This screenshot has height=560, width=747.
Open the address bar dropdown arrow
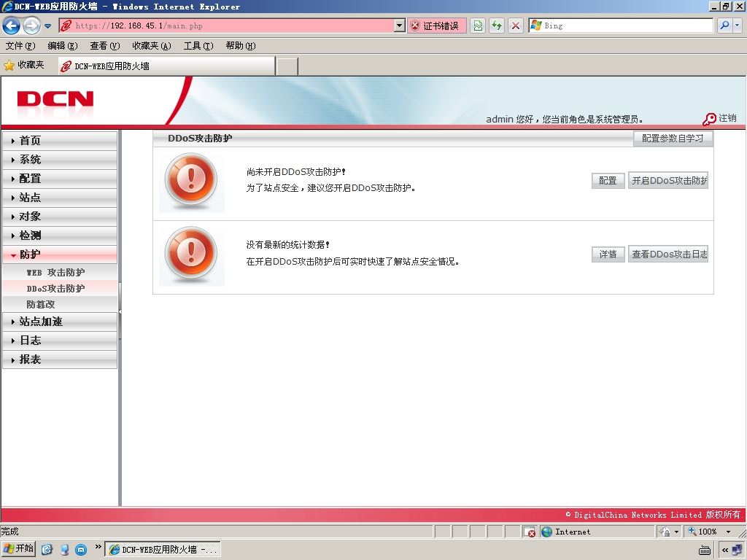pyautogui.click(x=400, y=26)
